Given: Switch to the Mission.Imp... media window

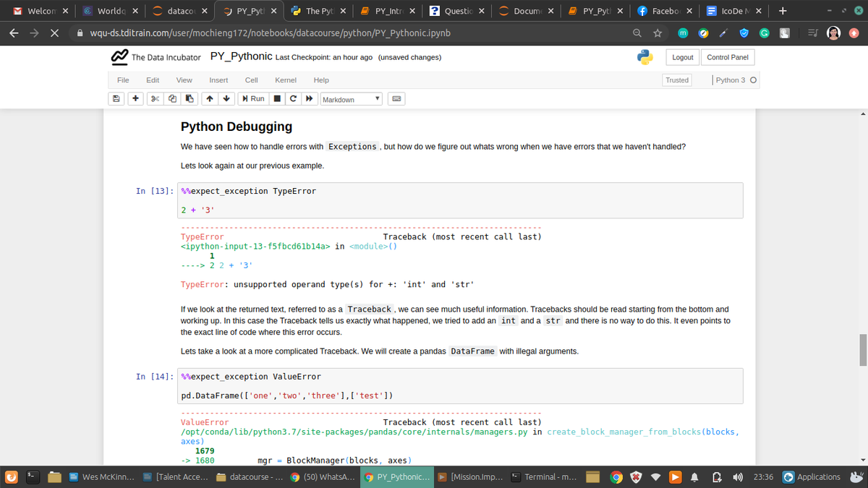Looking at the screenshot, I should (x=472, y=477).
